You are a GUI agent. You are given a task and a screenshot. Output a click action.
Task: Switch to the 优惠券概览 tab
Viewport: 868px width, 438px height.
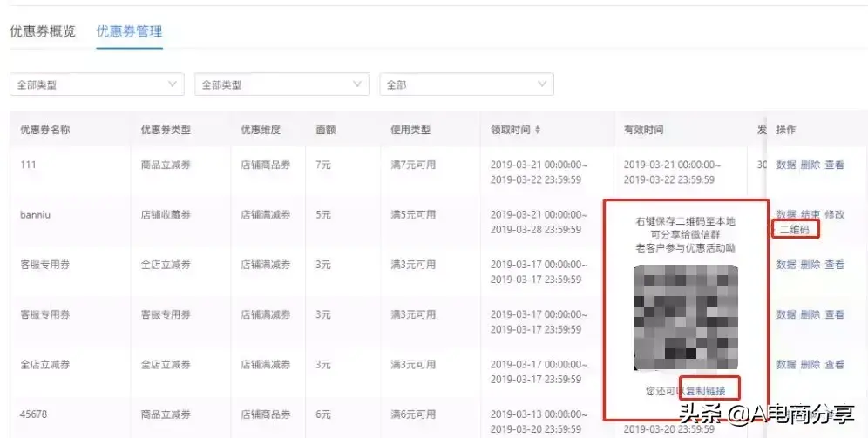pos(43,31)
